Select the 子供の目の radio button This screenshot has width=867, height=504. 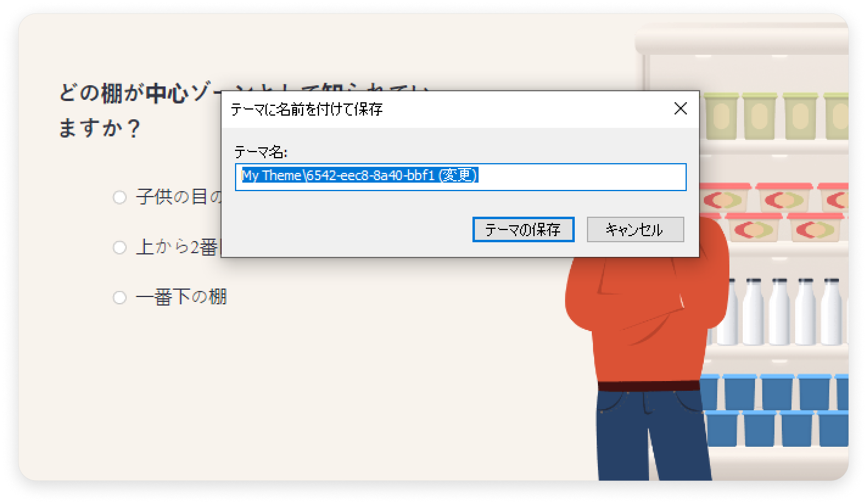point(120,197)
